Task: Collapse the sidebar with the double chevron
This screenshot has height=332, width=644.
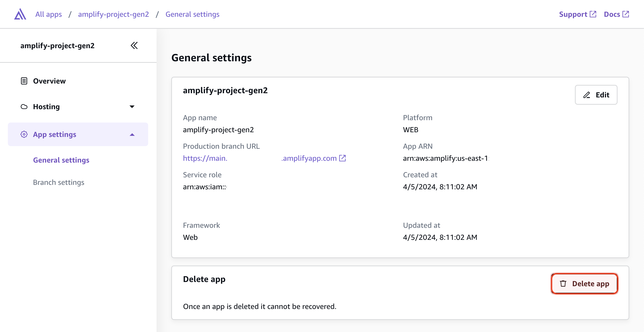Action: tap(134, 45)
